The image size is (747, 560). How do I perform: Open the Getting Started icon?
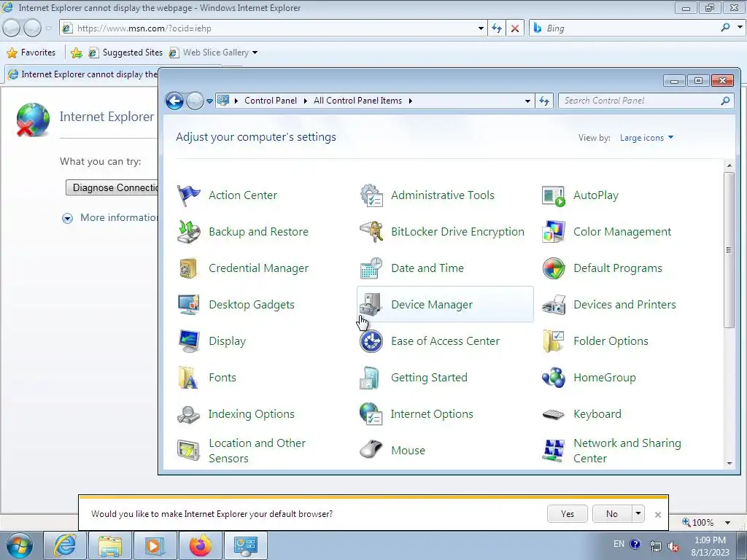(x=369, y=378)
